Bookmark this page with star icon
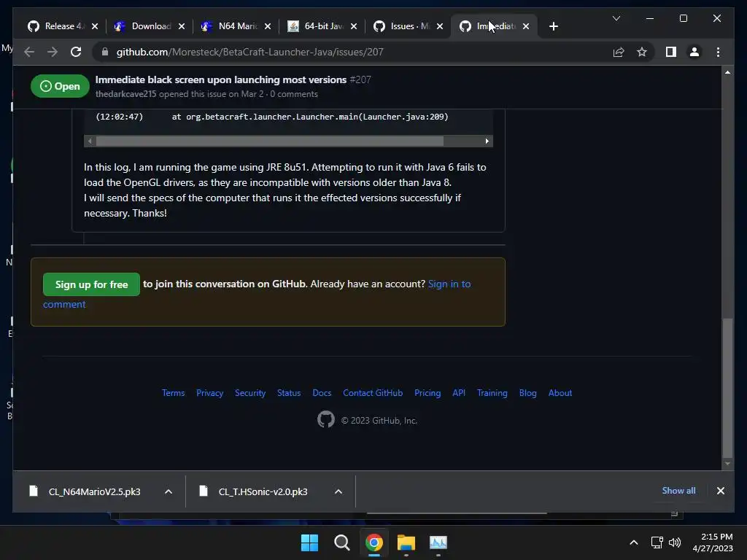Screen dimensions: 747x560 (642, 52)
